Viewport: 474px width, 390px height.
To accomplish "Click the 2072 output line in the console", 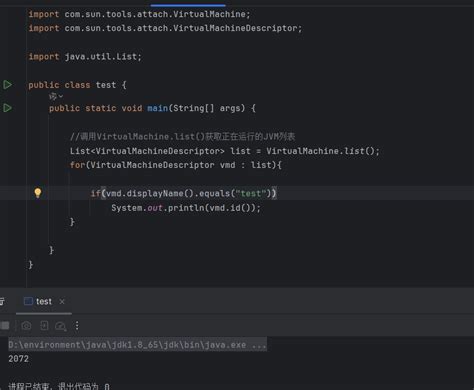I will click(x=19, y=359).
